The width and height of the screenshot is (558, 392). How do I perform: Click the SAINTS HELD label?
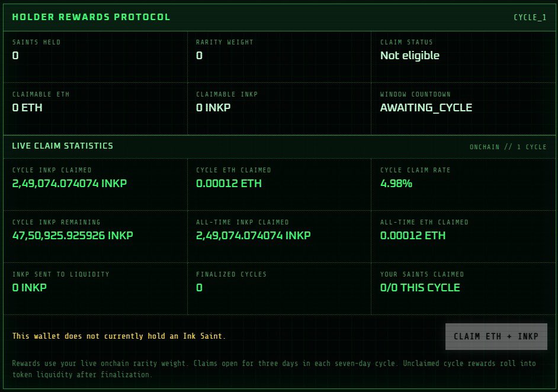coord(36,42)
